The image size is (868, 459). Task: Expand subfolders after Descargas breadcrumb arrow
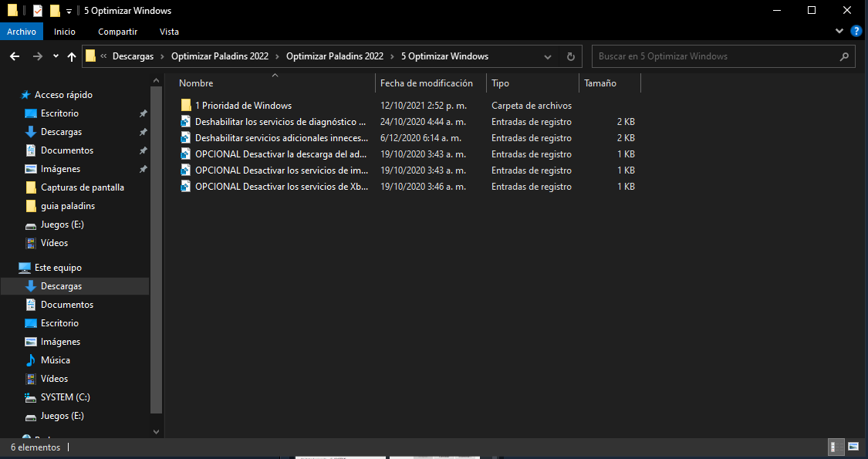click(x=163, y=56)
